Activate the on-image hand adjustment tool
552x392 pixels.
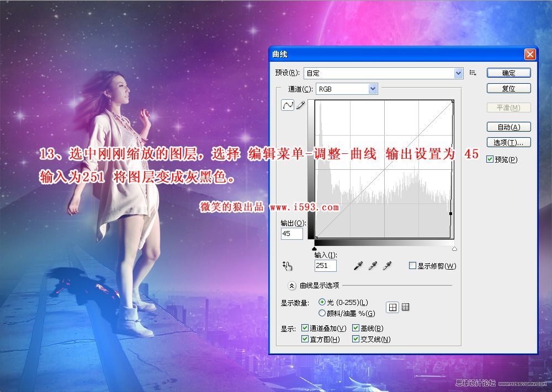click(x=287, y=266)
